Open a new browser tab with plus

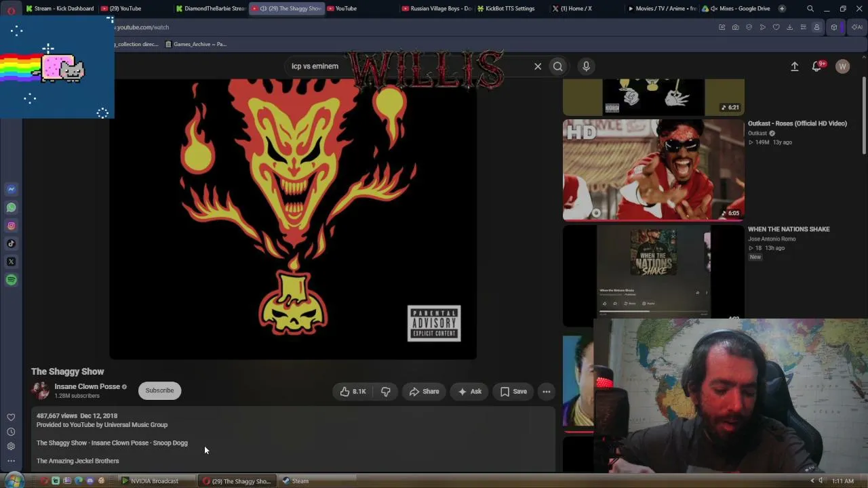[x=782, y=9]
